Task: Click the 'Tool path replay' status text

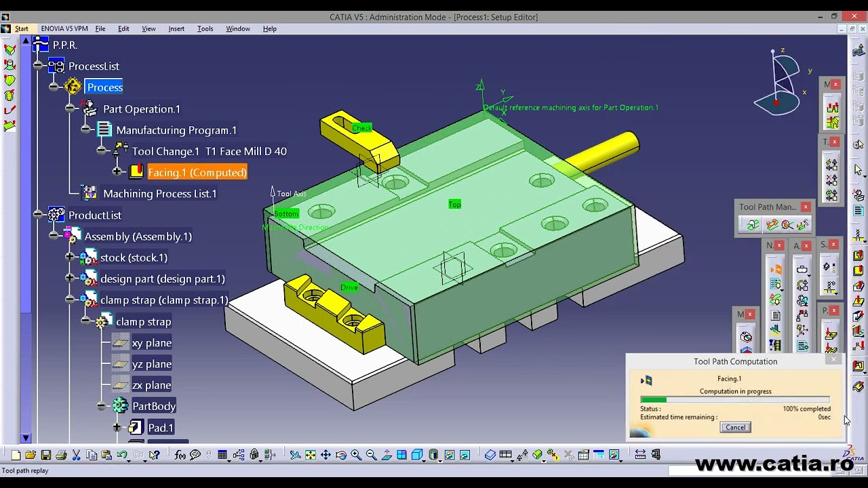Action: pyautogui.click(x=25, y=470)
